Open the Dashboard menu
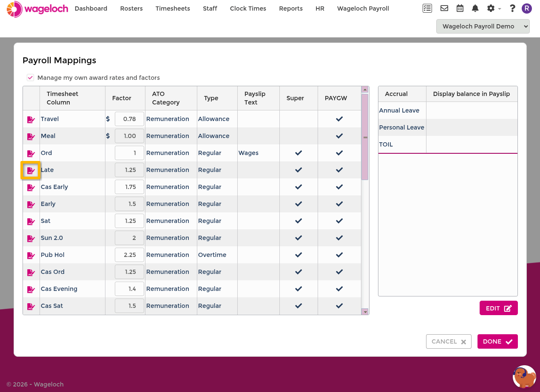540x392 pixels. click(91, 8)
